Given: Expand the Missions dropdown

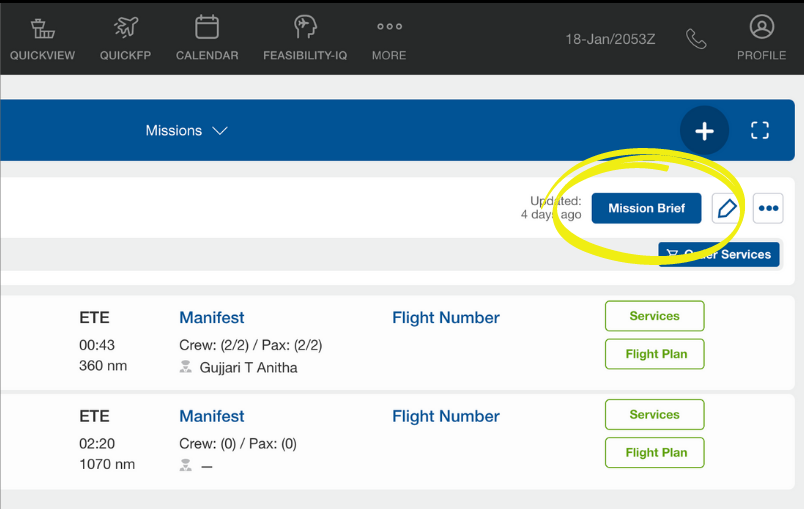Looking at the screenshot, I should (186, 131).
